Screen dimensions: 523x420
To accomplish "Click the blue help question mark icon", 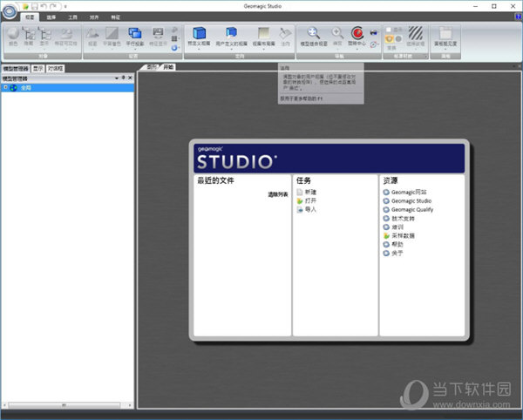I will coord(519,17).
